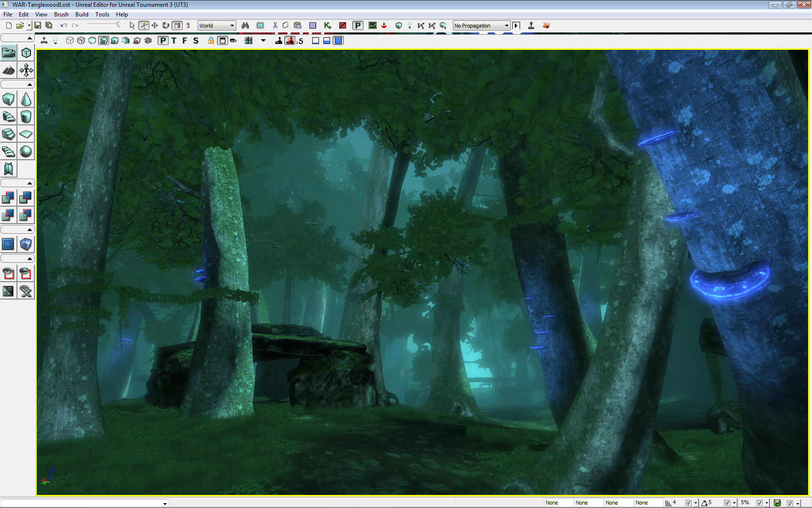The width and height of the screenshot is (812, 508).
Task: Open Kismet with the green K icon
Action: pos(328,26)
